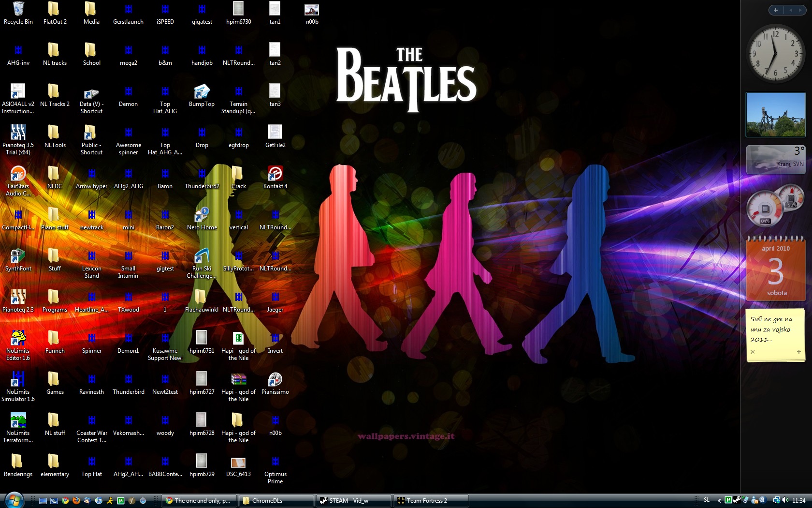Expand hidden system tray icons arrow

click(719, 500)
